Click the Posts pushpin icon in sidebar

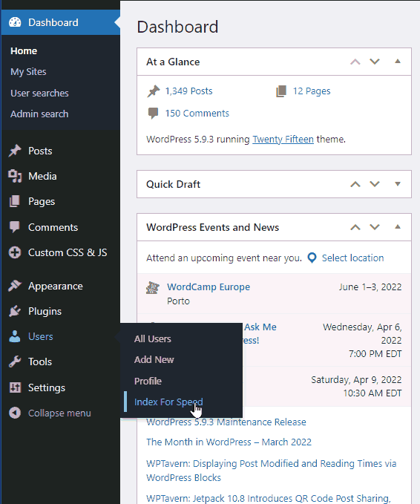(15, 151)
